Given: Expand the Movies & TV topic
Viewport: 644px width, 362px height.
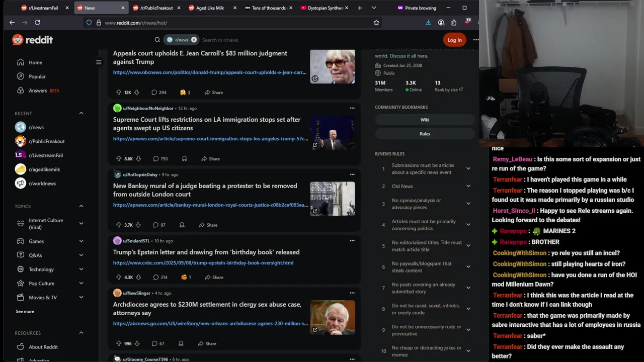Looking at the screenshot, I should pyautogui.click(x=81, y=298).
